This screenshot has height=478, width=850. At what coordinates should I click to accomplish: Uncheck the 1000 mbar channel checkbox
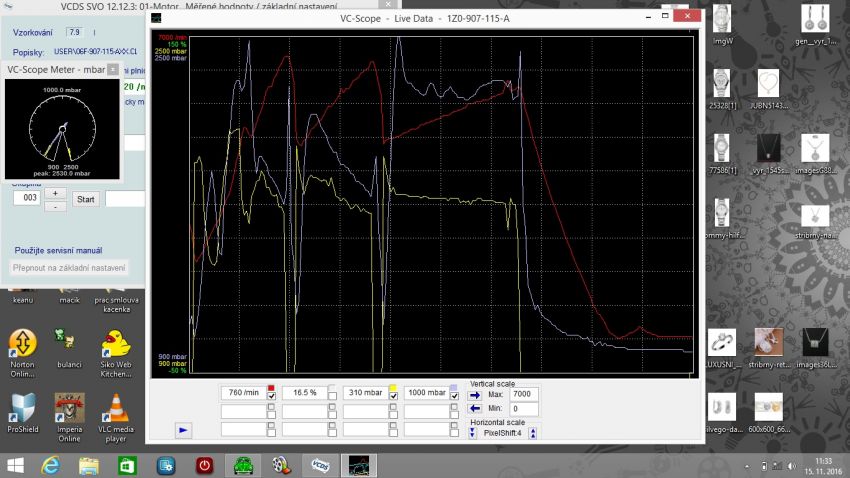tap(454, 396)
